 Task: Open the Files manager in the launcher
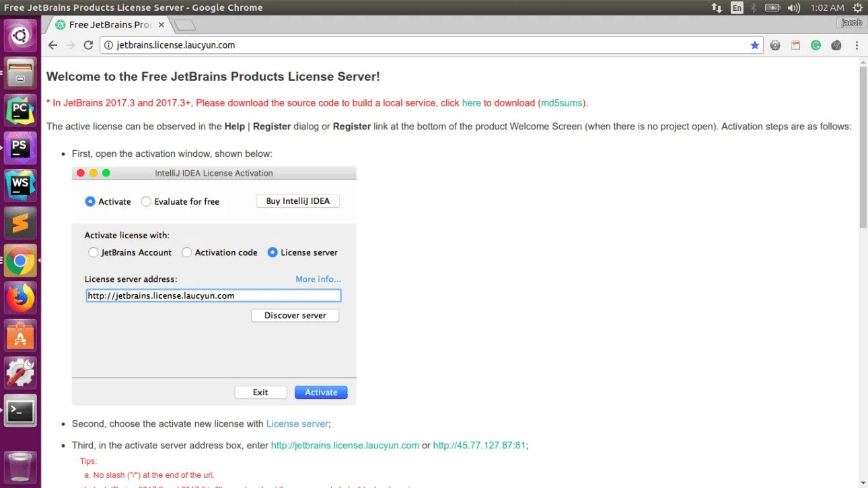tap(20, 72)
